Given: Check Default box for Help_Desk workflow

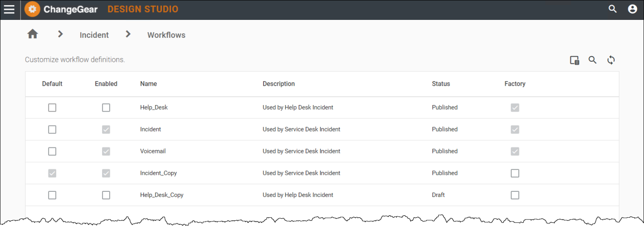Looking at the screenshot, I should point(52,108).
